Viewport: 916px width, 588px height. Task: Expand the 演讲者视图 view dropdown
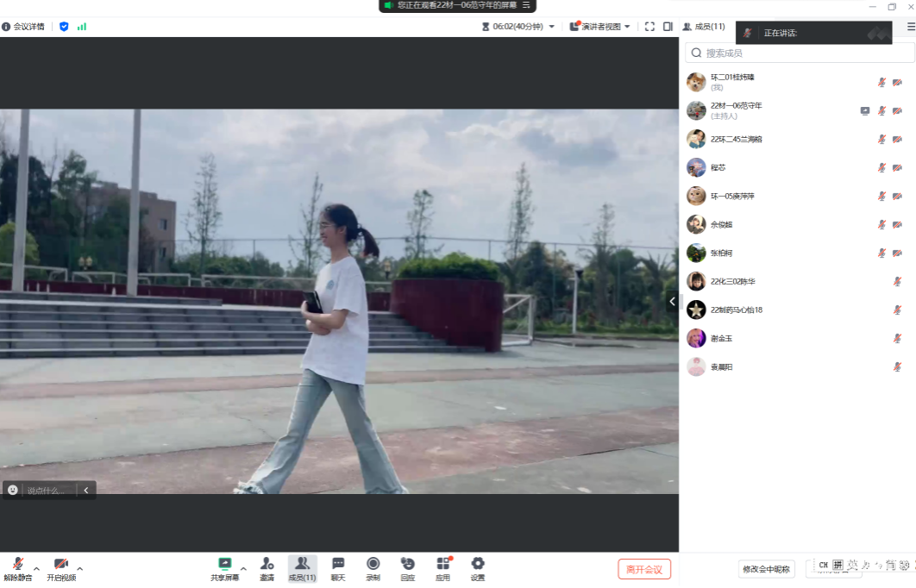tap(600, 27)
